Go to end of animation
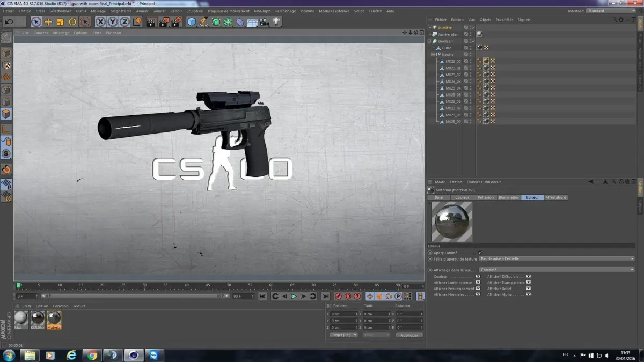 tap(326, 296)
